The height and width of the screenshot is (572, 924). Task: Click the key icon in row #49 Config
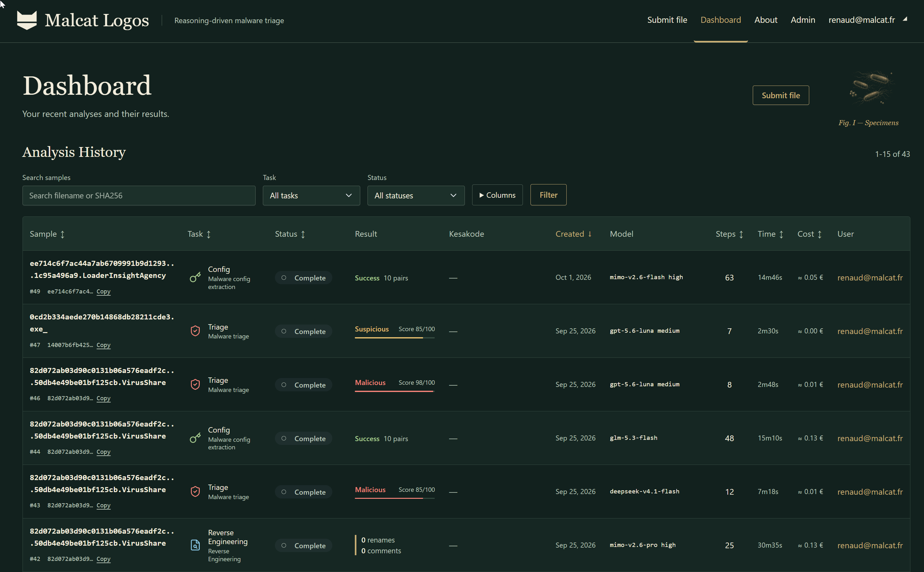point(195,277)
